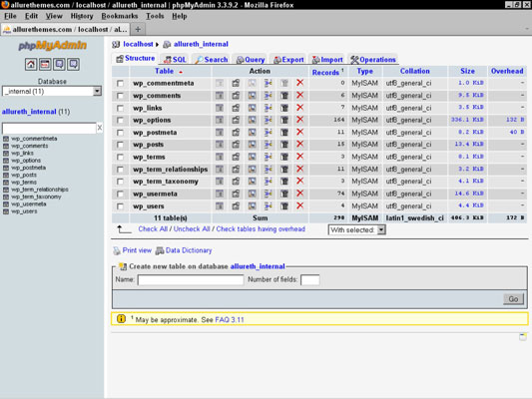Search icon for wp_links row
Viewport: 532px width, 399px height.
pos(252,108)
